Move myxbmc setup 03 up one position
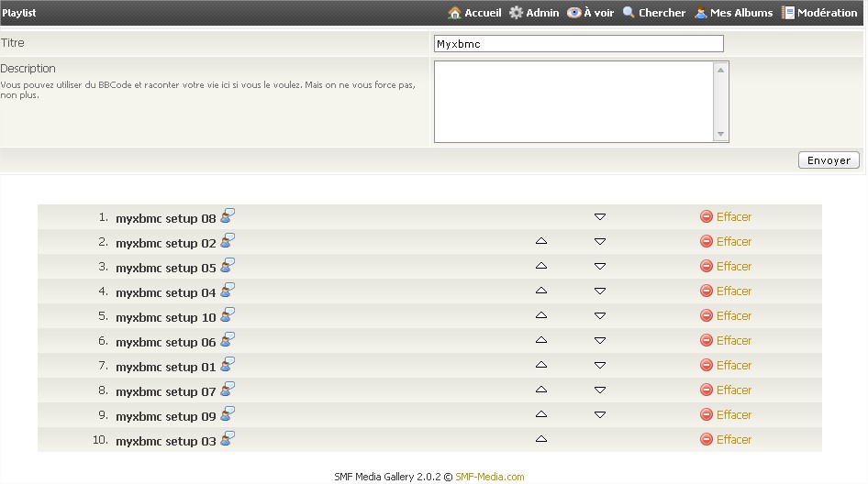Image resolution: width=868 pixels, height=484 pixels. pyautogui.click(x=540, y=440)
